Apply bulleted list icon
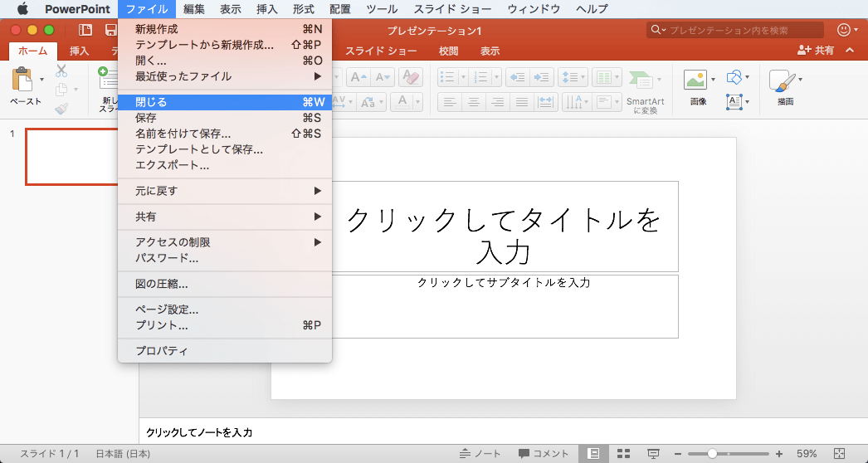Image resolution: width=868 pixels, height=463 pixels. click(x=446, y=77)
